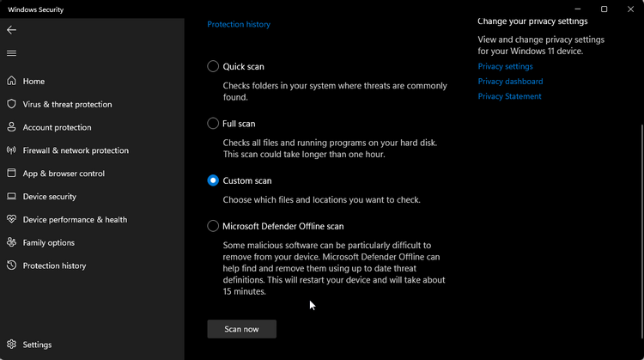Screen dimensions: 644x360
Task: Click the Scan now button
Action: click(x=241, y=329)
